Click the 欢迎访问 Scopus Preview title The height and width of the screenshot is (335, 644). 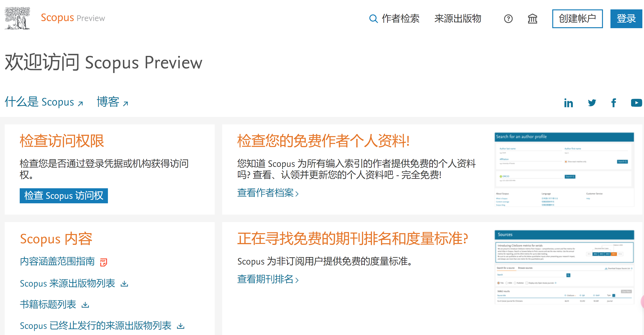(x=103, y=62)
